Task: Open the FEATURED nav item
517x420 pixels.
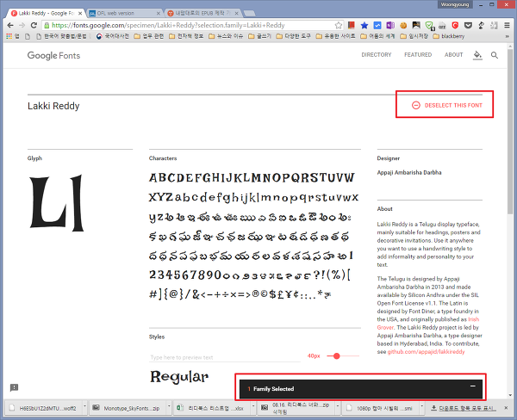Action: [x=418, y=55]
